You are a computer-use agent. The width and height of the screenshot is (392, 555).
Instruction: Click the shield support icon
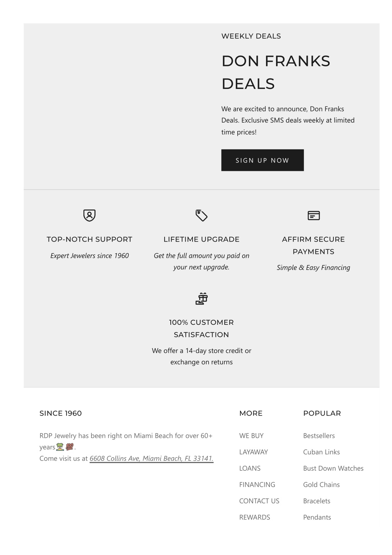click(x=89, y=215)
